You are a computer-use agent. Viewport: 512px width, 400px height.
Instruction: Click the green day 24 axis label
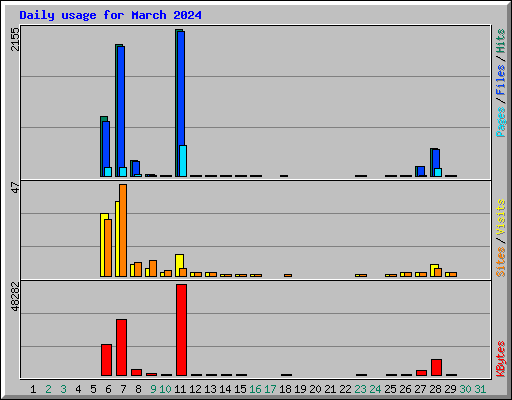(x=375, y=389)
